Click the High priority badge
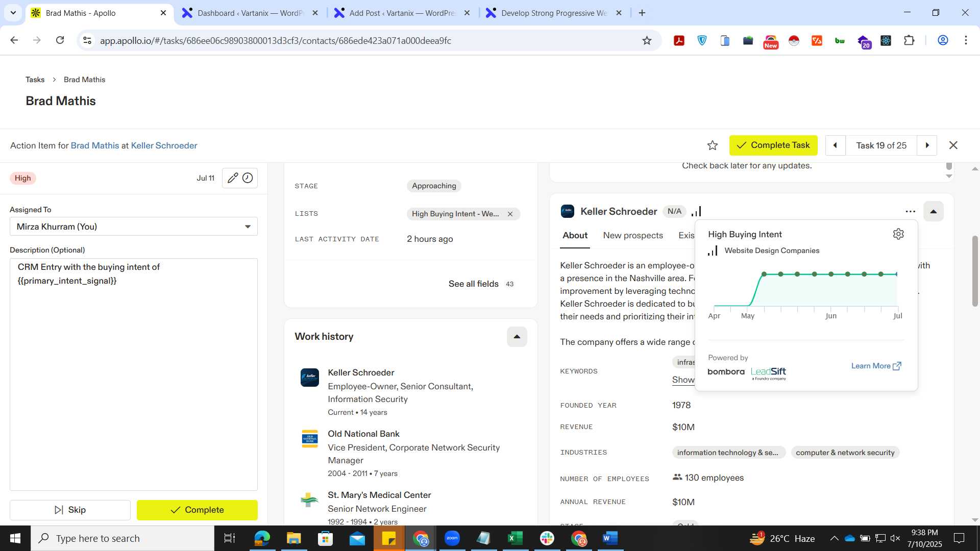Image resolution: width=980 pixels, height=551 pixels. [22, 178]
